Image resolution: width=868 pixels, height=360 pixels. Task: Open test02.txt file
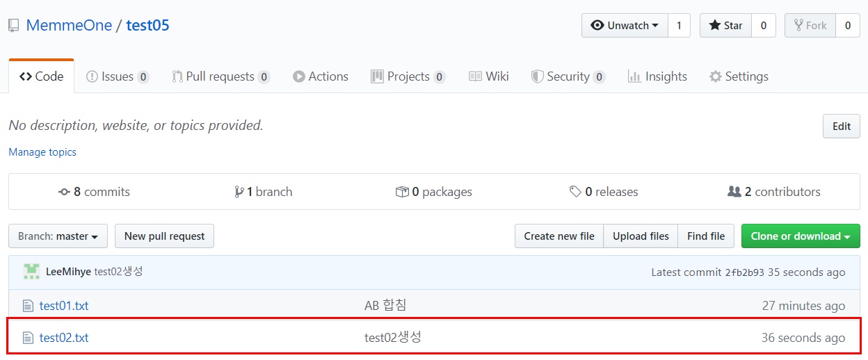click(64, 338)
